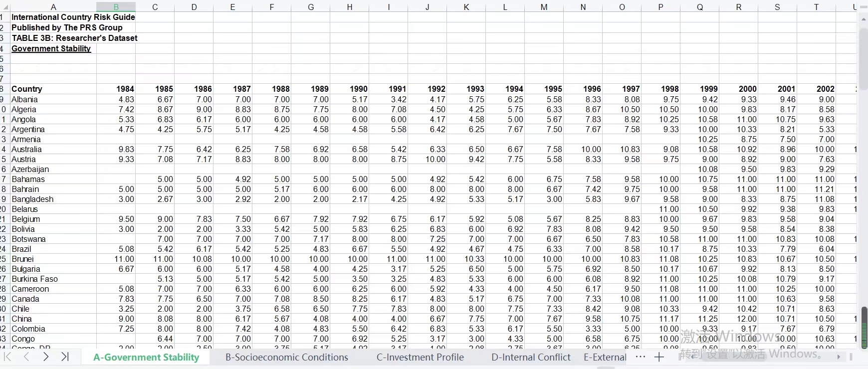Click the 'Belgium' country cell
Screen dimensions: 868x369
click(x=53, y=219)
